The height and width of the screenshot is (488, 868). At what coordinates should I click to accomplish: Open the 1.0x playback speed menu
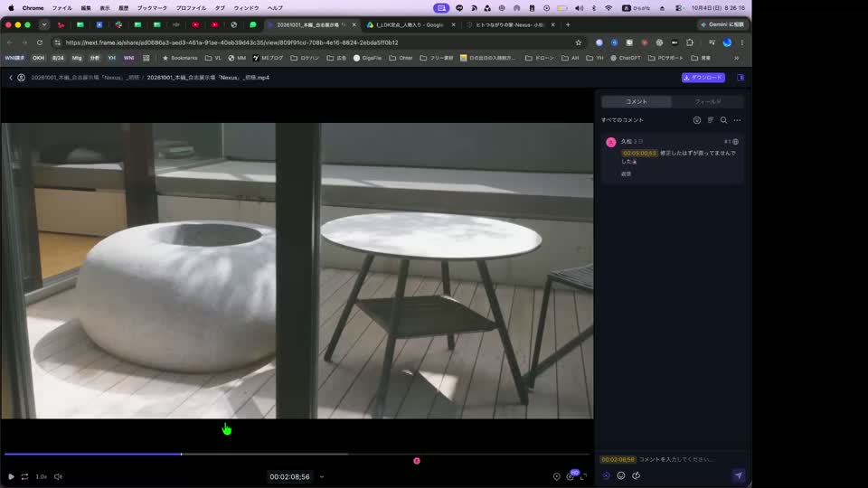pos(42,476)
